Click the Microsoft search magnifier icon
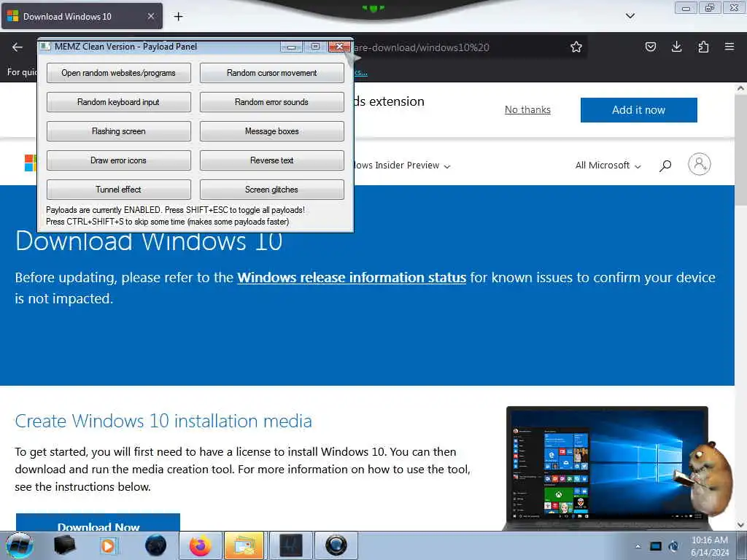The image size is (747, 560). tap(665, 166)
